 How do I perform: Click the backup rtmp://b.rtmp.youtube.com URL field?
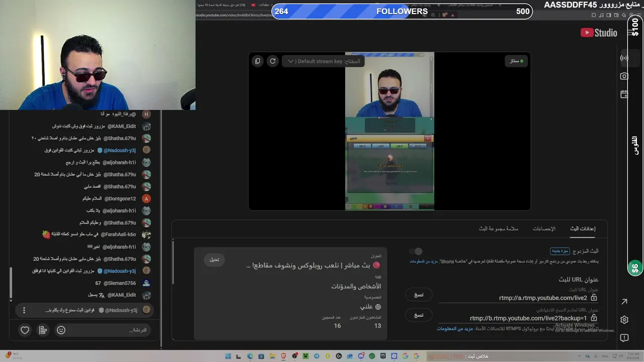528,318
